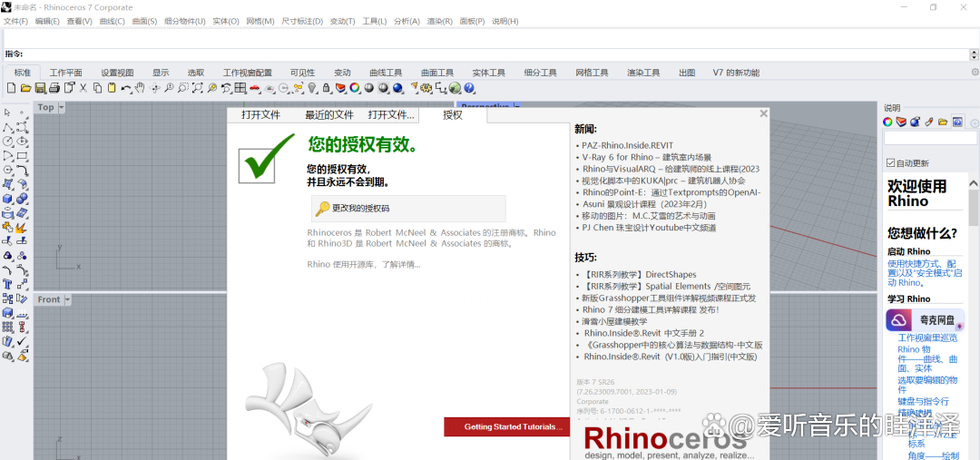Screen dimensions: 980x460
Task: Save the model with the floppy icon
Action: pos(39,88)
